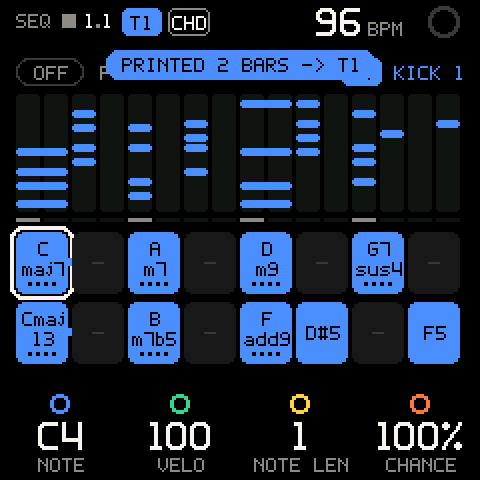Click the NOTE LEN parameter label

tap(301, 465)
